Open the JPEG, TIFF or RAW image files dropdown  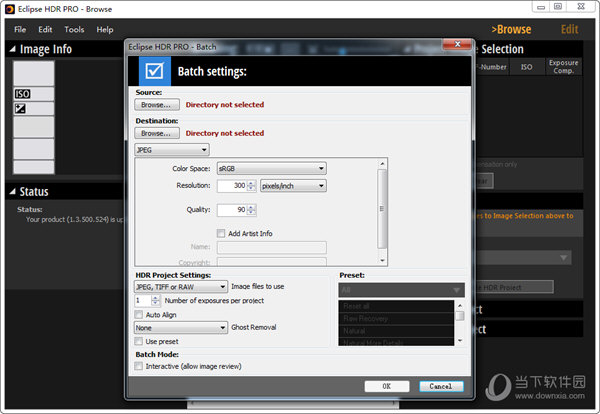click(x=181, y=287)
